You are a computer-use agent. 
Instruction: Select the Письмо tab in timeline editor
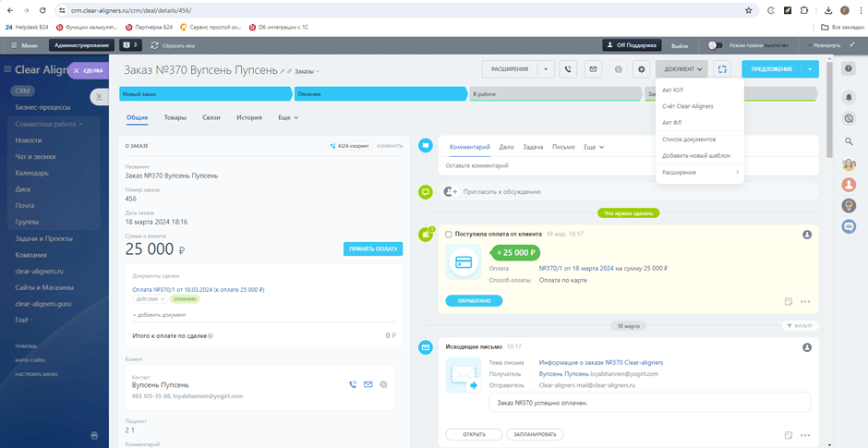point(563,147)
